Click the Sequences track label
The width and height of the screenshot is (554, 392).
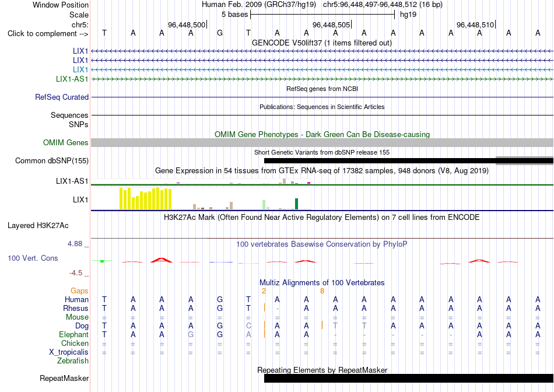pyautogui.click(x=69, y=116)
